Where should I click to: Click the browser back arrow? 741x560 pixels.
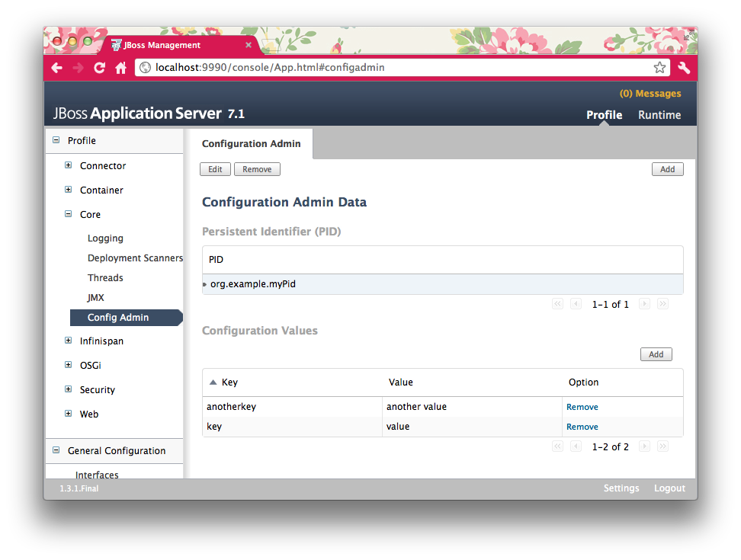56,68
